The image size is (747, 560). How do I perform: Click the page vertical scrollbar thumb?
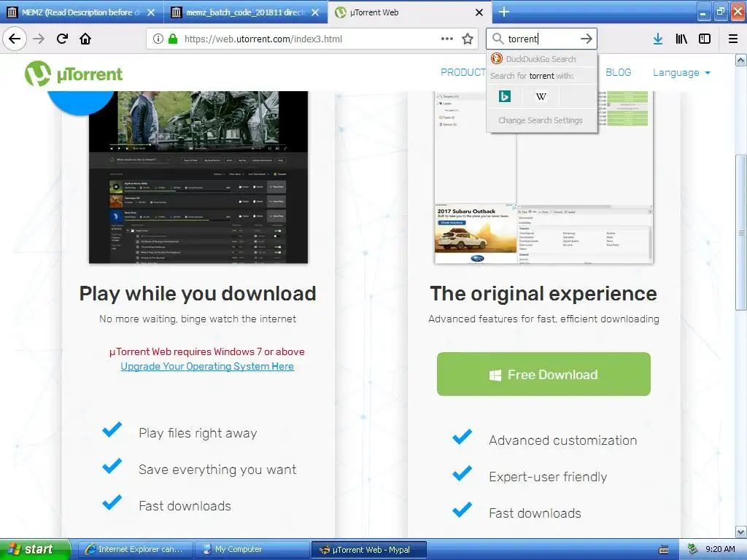click(x=740, y=232)
